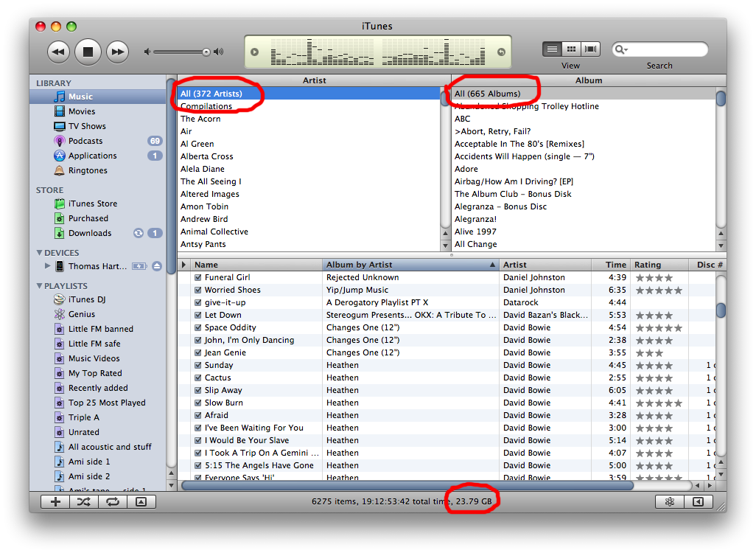Toggle shuffle mode
Image resolution: width=756 pixels, height=553 pixels.
click(x=84, y=502)
